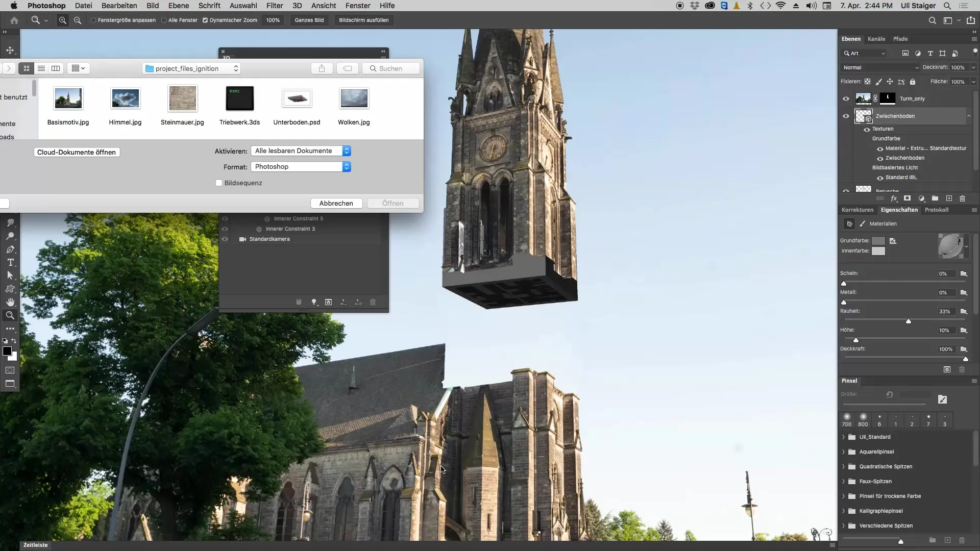This screenshot has width=980, height=551.
Task: Open the 3D menu
Action: pyautogui.click(x=297, y=6)
